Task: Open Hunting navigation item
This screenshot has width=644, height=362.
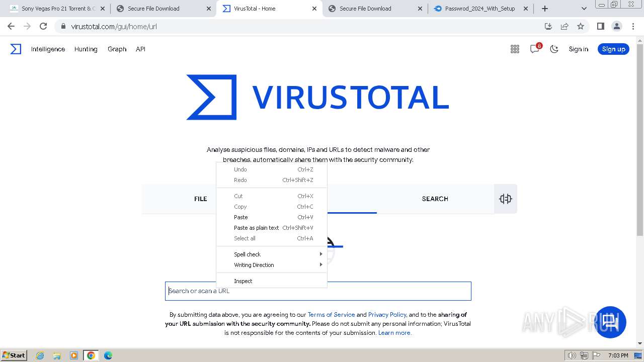Action: pyautogui.click(x=86, y=49)
